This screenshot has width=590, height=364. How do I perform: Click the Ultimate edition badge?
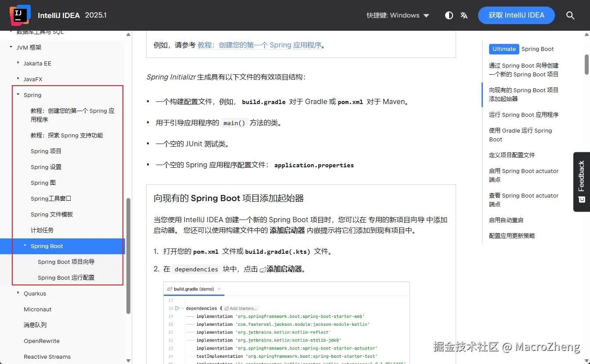(x=504, y=49)
